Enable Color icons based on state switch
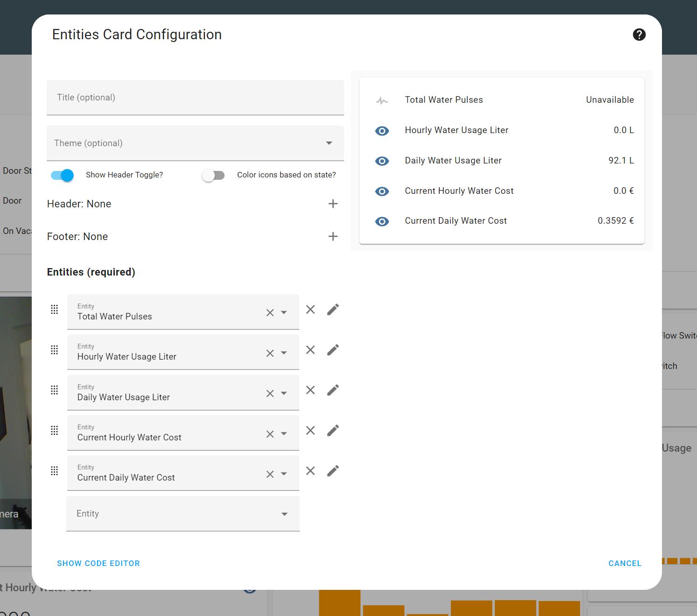The image size is (697, 616). pyautogui.click(x=213, y=175)
